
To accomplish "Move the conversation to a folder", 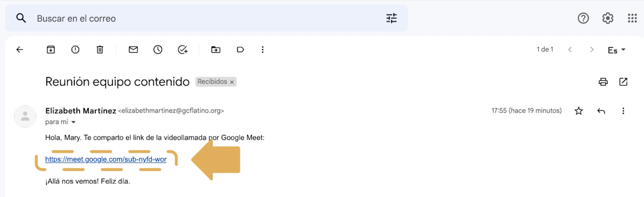I will 216,49.
